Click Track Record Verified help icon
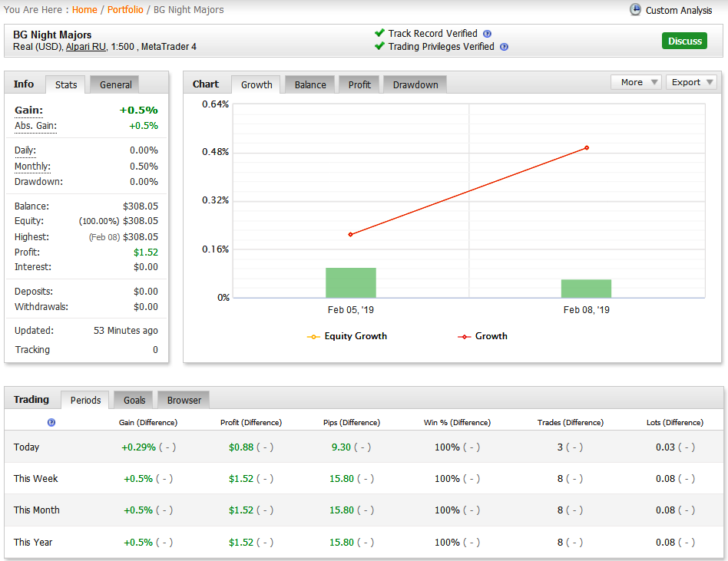The image size is (728, 561). [487, 34]
